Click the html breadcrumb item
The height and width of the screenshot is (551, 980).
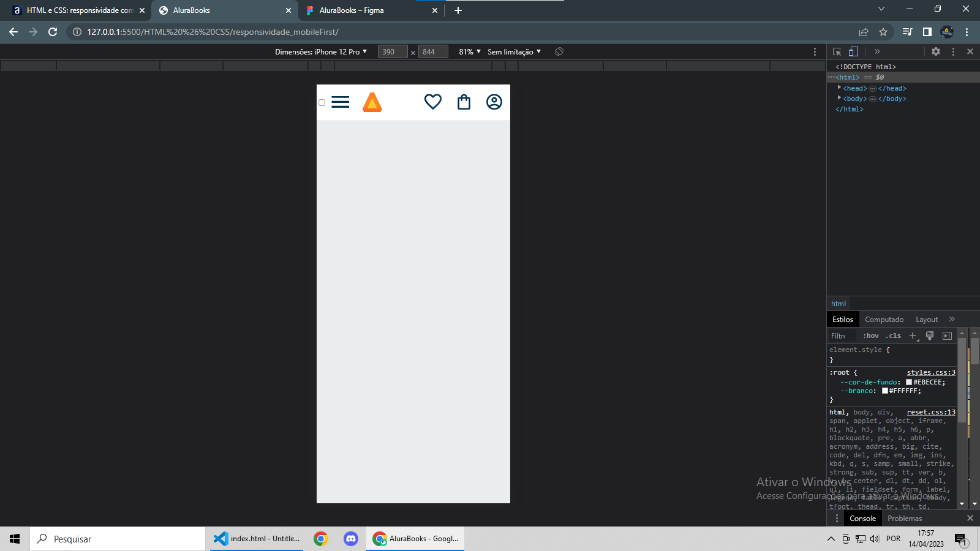click(839, 304)
